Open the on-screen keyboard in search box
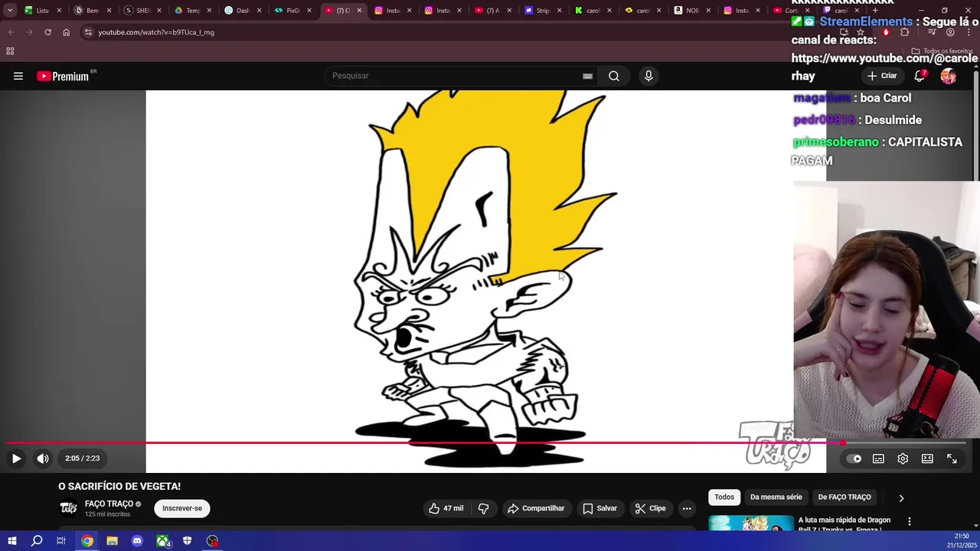This screenshot has height=551, width=980. tap(587, 76)
